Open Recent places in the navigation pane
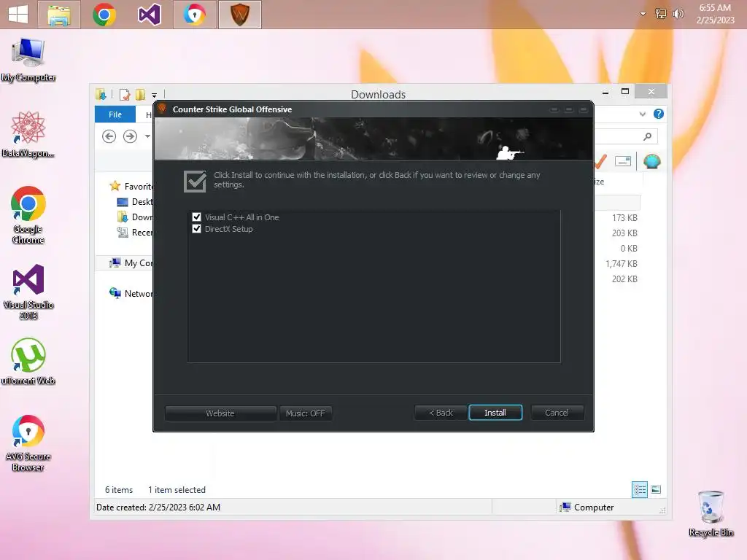The height and width of the screenshot is (560, 747). point(134,233)
